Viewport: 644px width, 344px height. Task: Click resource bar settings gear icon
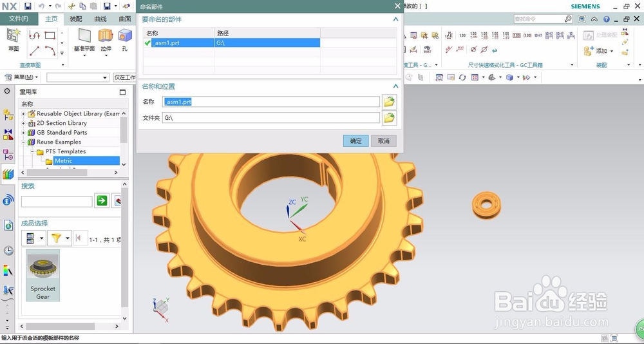(x=7, y=91)
